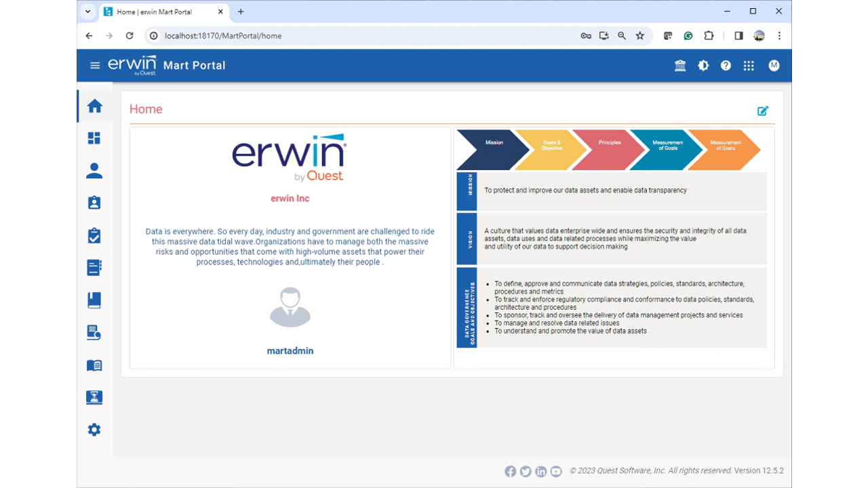Open the M user avatar menu
Image resolution: width=868 pixels, height=488 pixels.
pos(774,66)
